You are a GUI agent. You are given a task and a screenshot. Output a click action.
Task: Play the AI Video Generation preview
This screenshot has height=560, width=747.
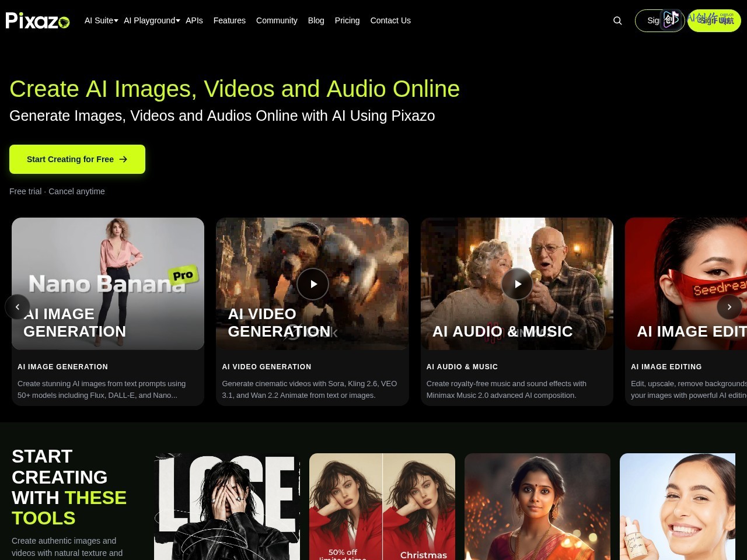coord(313,284)
